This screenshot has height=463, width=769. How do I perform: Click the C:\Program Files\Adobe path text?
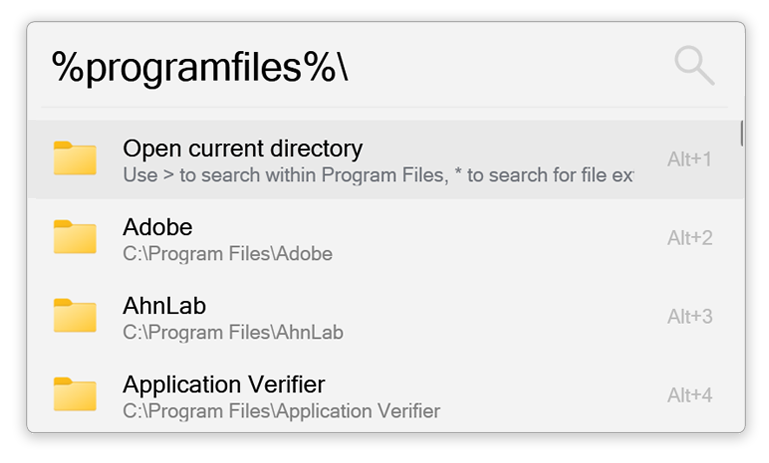click(228, 254)
